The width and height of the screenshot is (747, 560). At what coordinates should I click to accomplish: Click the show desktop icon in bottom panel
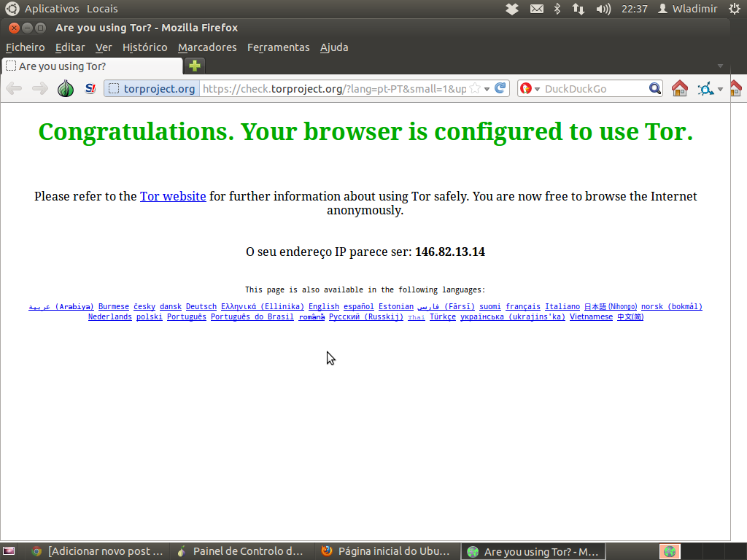pyautogui.click(x=9, y=551)
